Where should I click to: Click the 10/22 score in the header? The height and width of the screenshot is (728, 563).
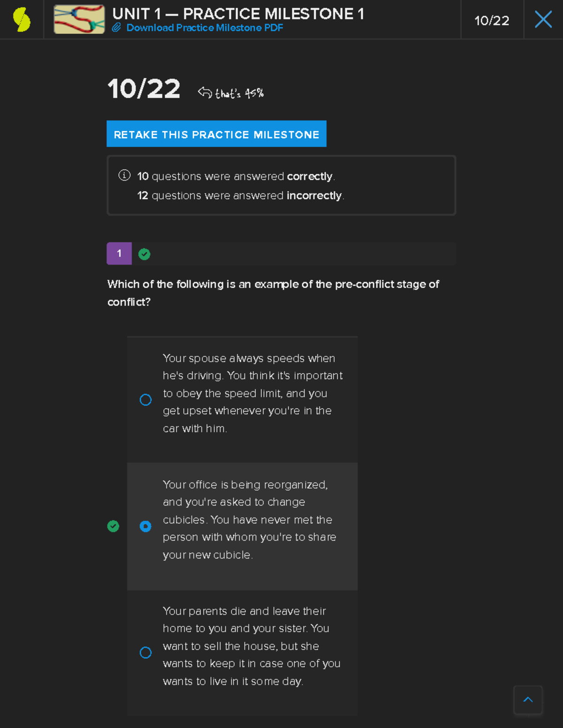click(x=492, y=20)
